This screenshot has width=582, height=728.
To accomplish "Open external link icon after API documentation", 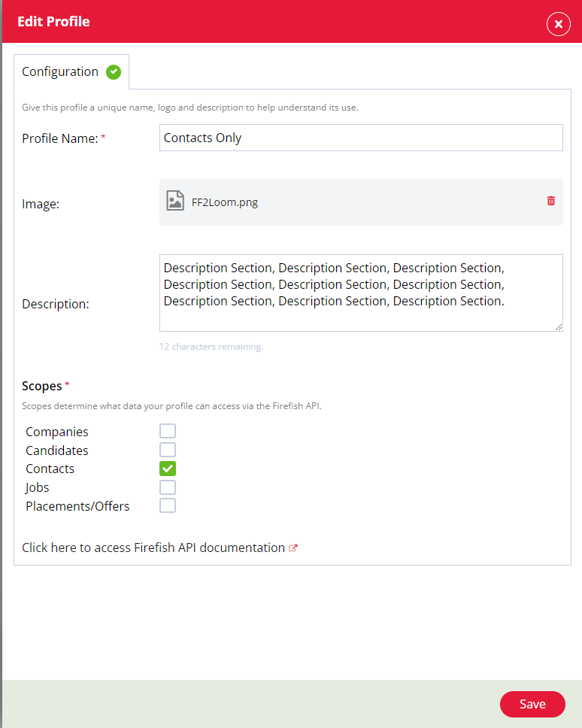I will click(293, 548).
